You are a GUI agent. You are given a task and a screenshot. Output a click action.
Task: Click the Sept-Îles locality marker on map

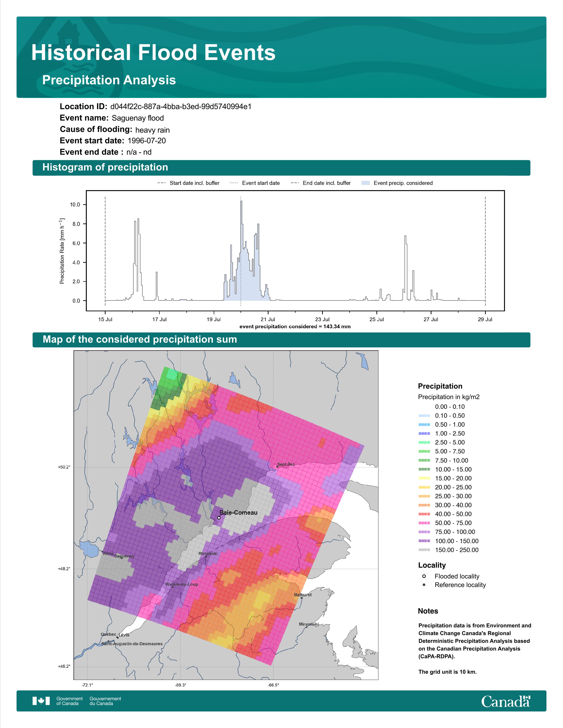pyautogui.click(x=277, y=467)
